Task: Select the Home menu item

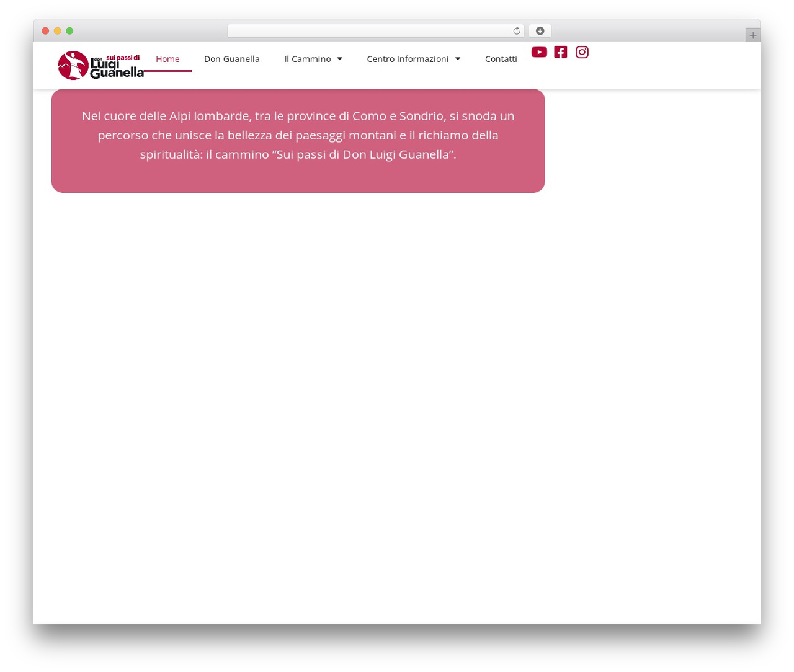Action: (x=167, y=59)
